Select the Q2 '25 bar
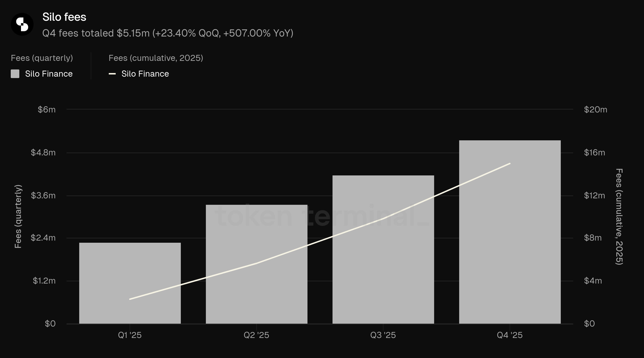The height and width of the screenshot is (358, 644). (x=256, y=264)
